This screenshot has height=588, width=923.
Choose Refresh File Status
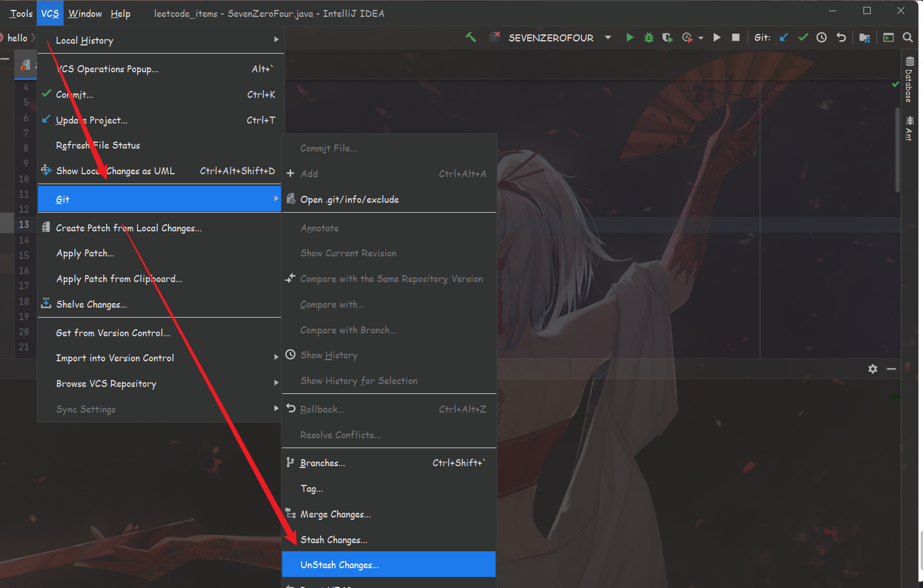159,145
